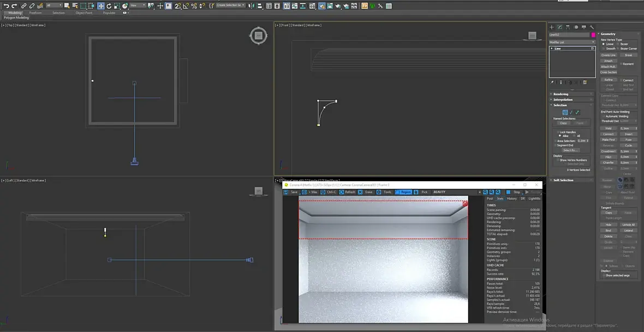The image size is (644, 332).
Task: Toggle the Region render button in VFB
Action: 403,192
